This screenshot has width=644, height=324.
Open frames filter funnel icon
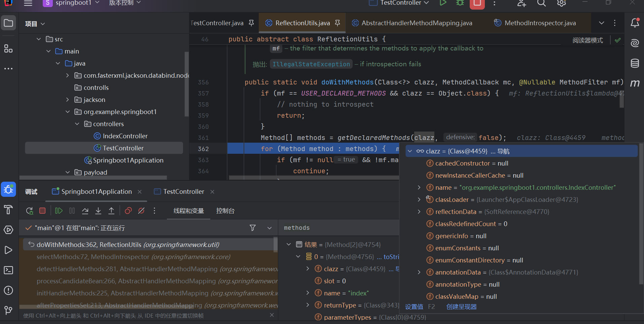[x=253, y=228]
